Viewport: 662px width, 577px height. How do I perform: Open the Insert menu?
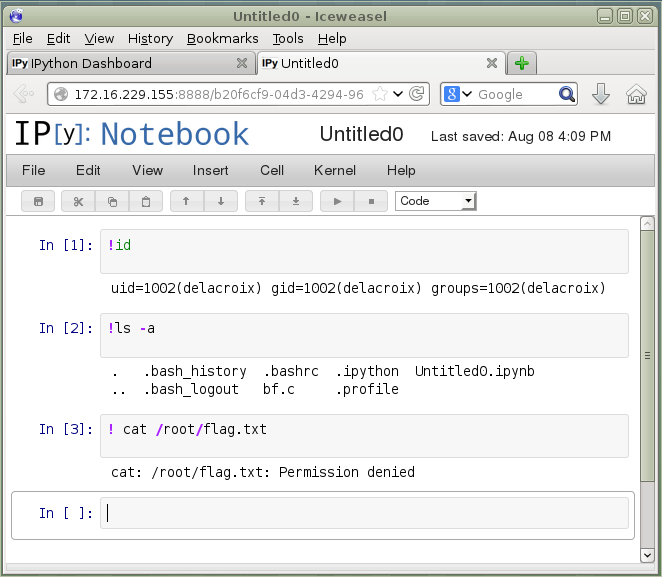[210, 171]
